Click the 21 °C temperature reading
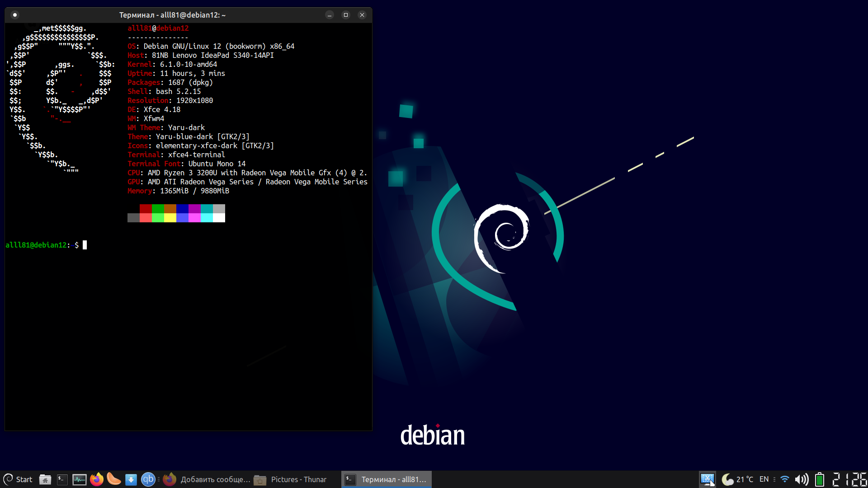The height and width of the screenshot is (488, 868). 745,479
